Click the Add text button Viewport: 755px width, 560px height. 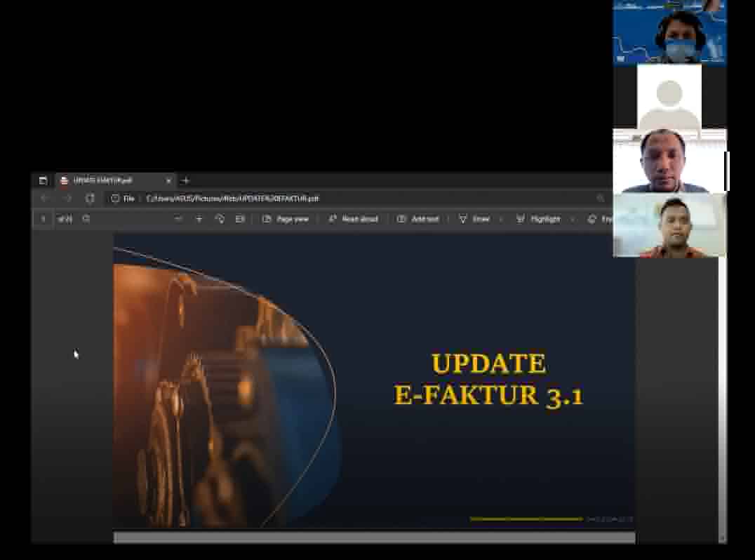coord(418,219)
